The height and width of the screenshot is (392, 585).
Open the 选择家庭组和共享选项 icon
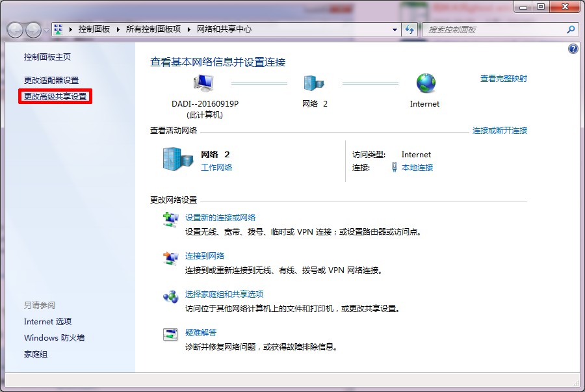click(170, 296)
